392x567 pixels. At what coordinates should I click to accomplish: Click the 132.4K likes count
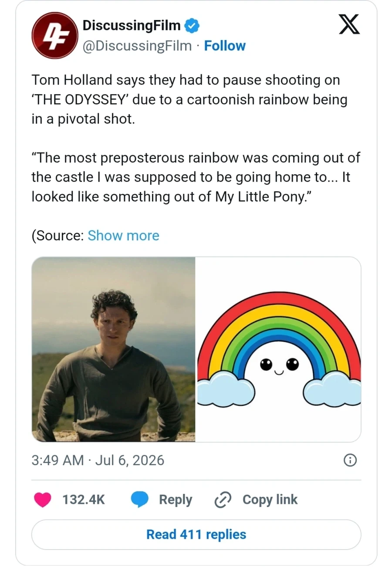click(84, 500)
